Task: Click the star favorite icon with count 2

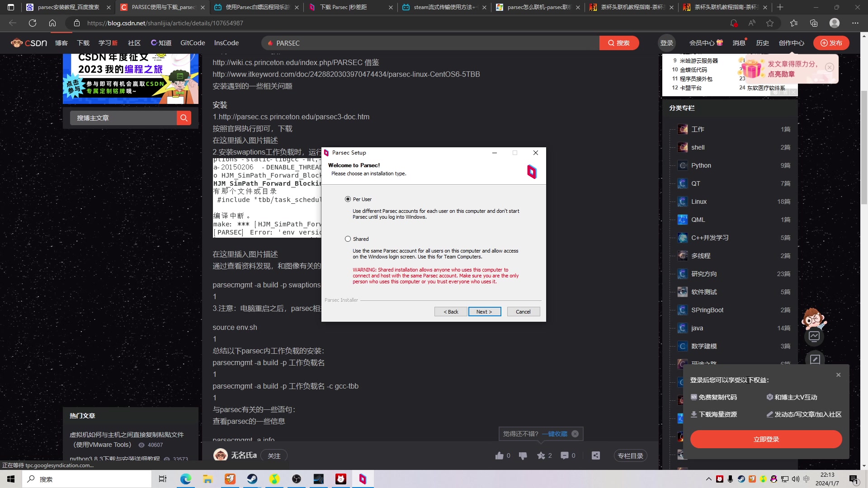Action: click(541, 455)
